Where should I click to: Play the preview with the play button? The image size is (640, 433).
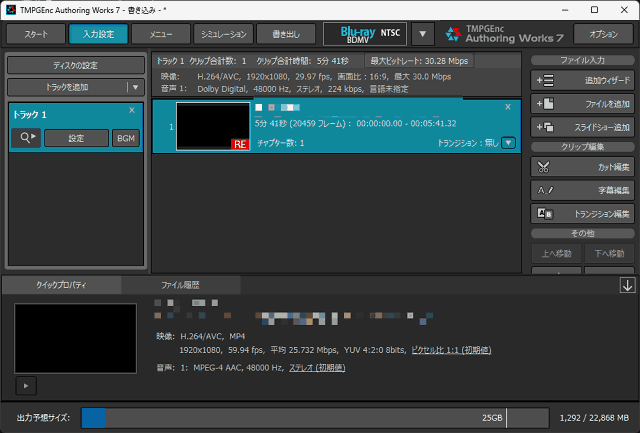pyautogui.click(x=26, y=386)
